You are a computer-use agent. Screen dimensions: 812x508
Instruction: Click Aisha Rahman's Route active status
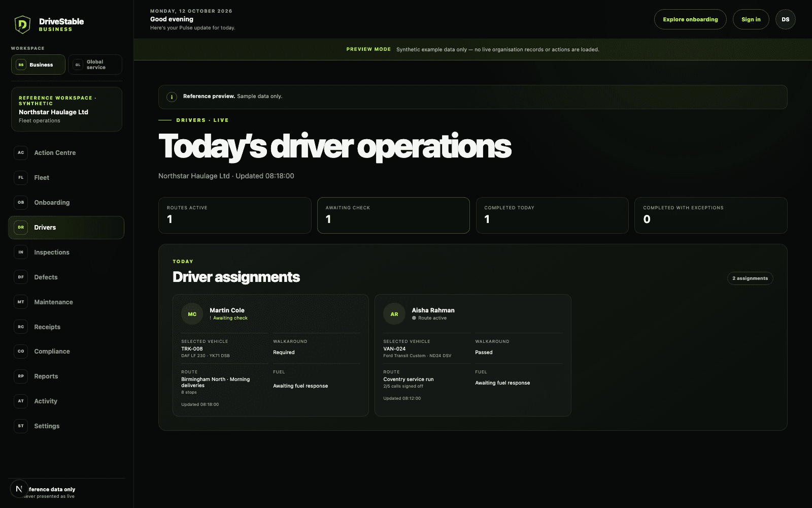429,318
